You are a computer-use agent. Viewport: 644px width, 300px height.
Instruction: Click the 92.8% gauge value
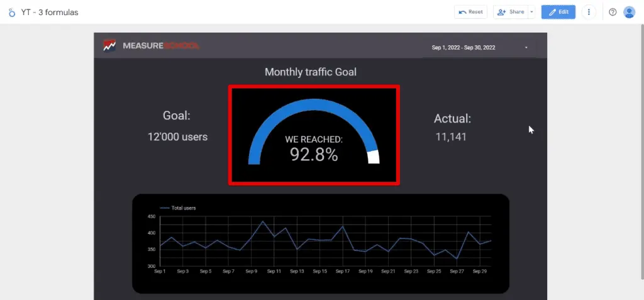314,154
